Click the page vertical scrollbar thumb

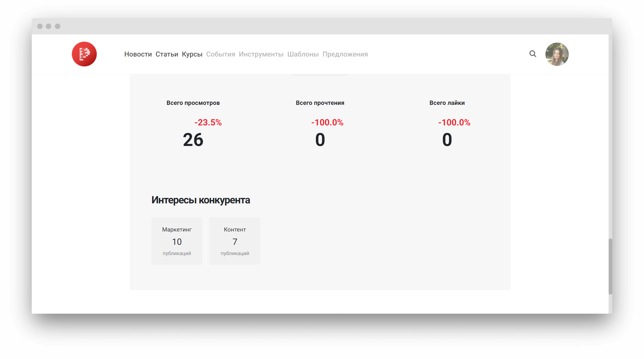click(x=610, y=266)
